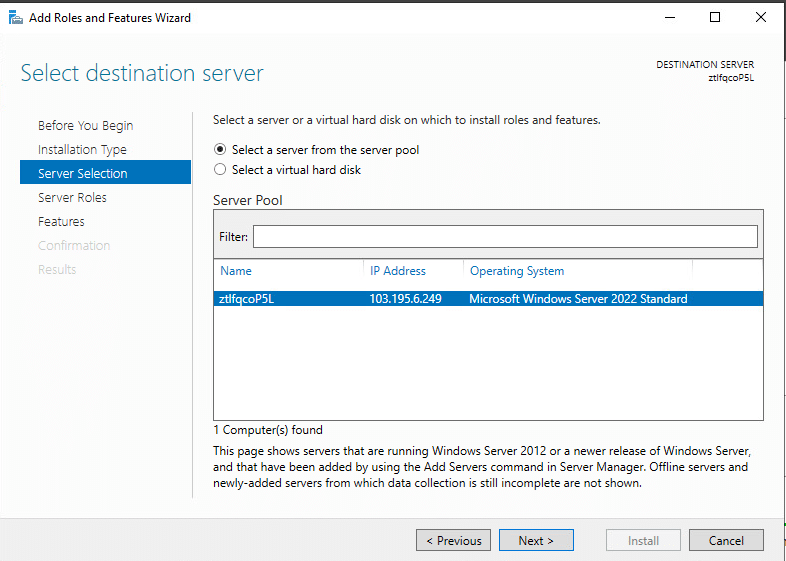The width and height of the screenshot is (786, 561).
Task: Open the Server Selection step
Action: point(83,174)
